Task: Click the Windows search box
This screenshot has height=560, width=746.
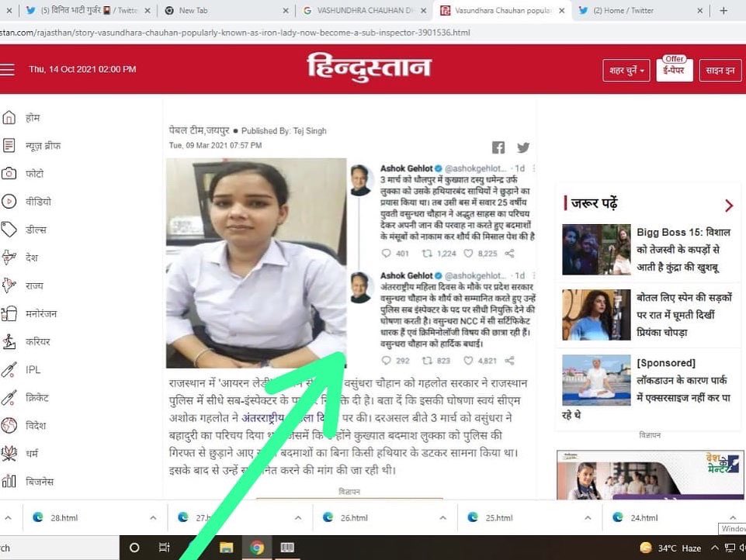Action: [60, 548]
